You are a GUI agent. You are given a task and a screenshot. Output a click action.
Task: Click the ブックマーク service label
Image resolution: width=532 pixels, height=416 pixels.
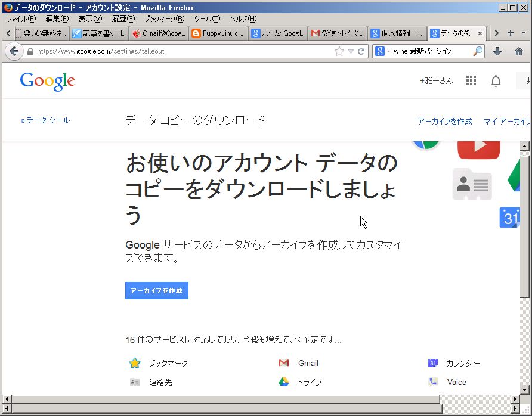168,364
